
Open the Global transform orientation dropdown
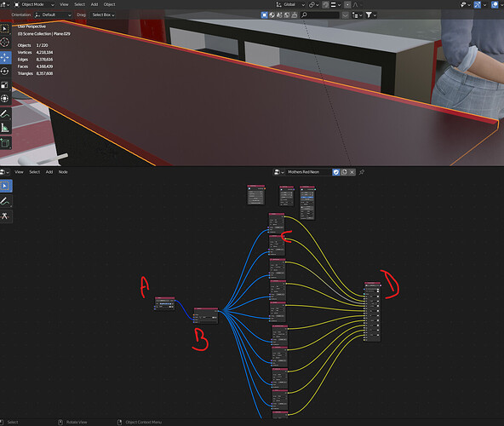tap(290, 4)
